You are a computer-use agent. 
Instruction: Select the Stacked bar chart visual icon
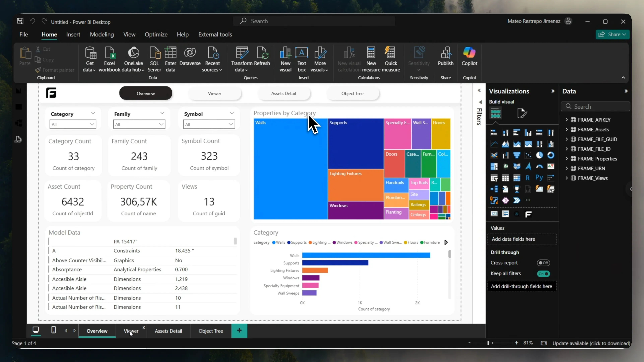point(494,133)
